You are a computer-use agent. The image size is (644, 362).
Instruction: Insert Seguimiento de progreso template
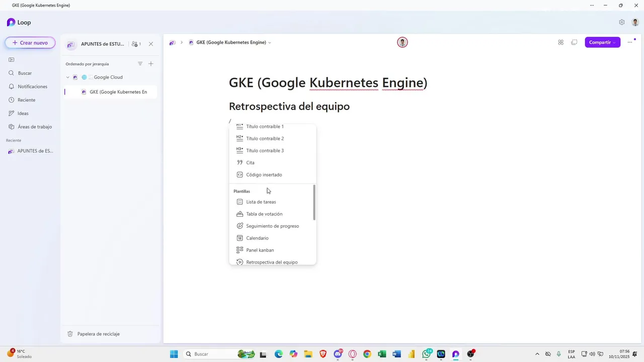coord(272,226)
